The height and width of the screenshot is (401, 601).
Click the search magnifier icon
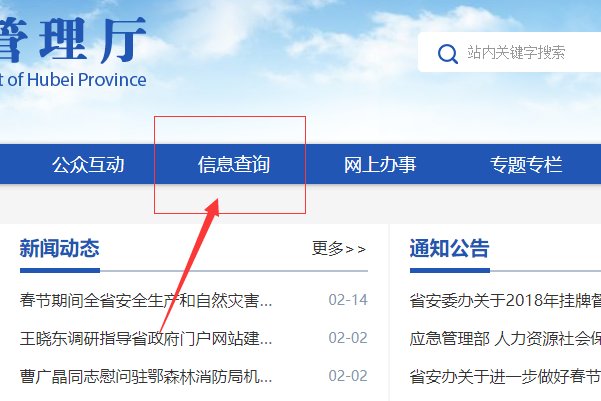[448, 53]
